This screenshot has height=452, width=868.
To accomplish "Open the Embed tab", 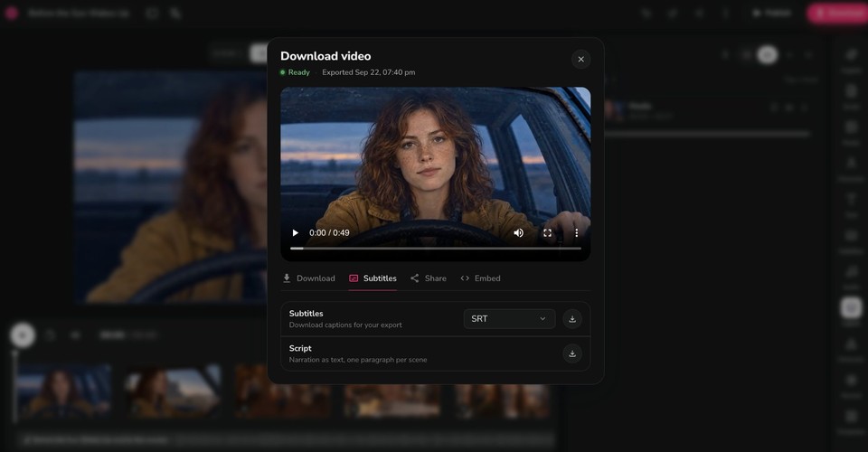I will point(480,278).
